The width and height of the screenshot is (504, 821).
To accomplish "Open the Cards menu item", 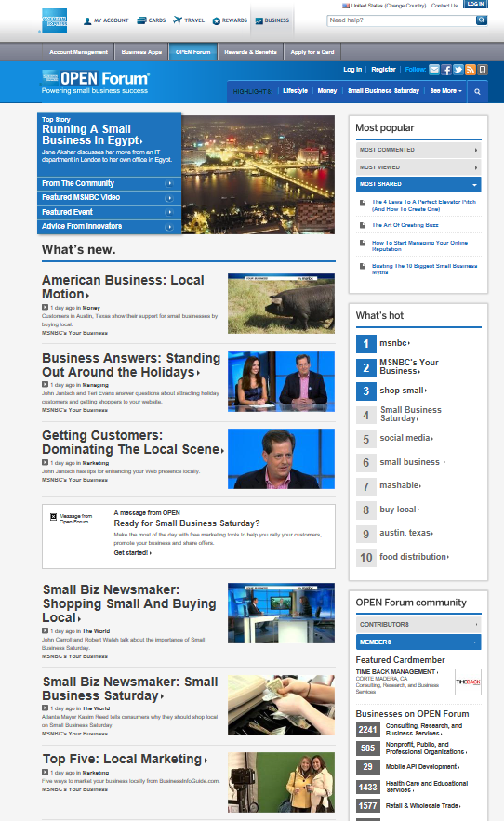I will (x=151, y=20).
